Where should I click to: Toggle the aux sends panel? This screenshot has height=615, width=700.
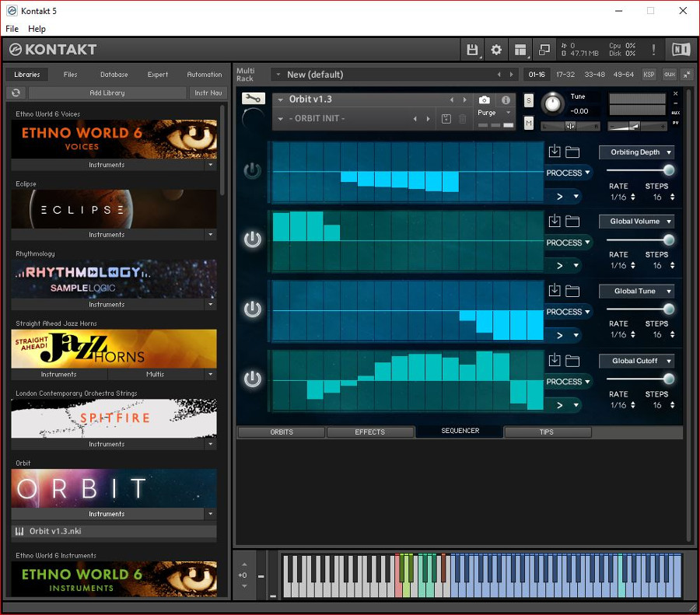click(x=669, y=75)
